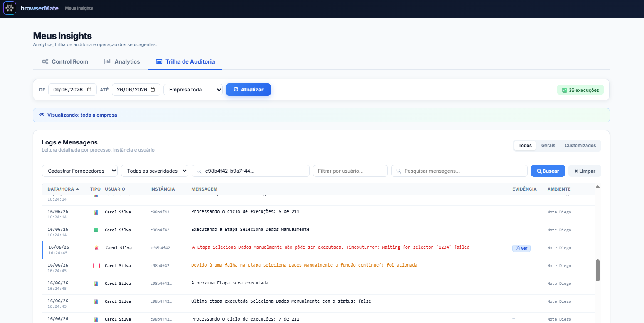Open the Ver evidence button on the TimeoutError row
The height and width of the screenshot is (323, 644).
(521, 248)
